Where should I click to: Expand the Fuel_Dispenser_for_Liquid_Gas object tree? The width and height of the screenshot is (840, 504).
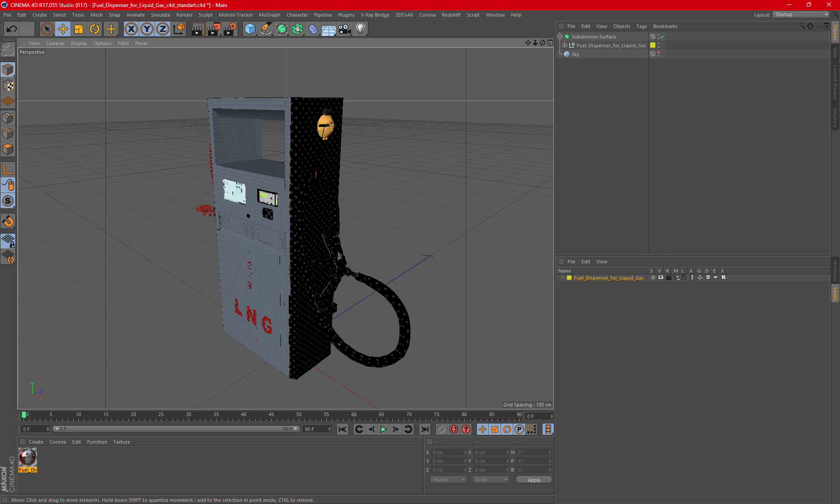tap(565, 45)
